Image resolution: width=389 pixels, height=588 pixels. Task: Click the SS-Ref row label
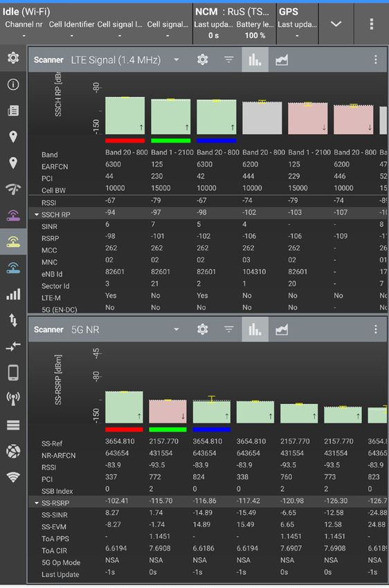[x=52, y=443]
